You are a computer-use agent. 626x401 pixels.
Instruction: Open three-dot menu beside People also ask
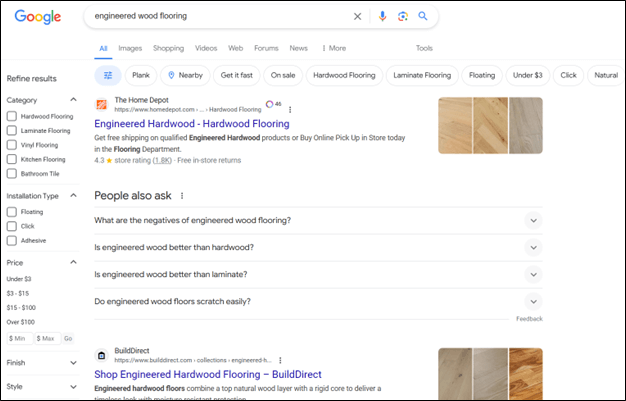[x=182, y=196]
